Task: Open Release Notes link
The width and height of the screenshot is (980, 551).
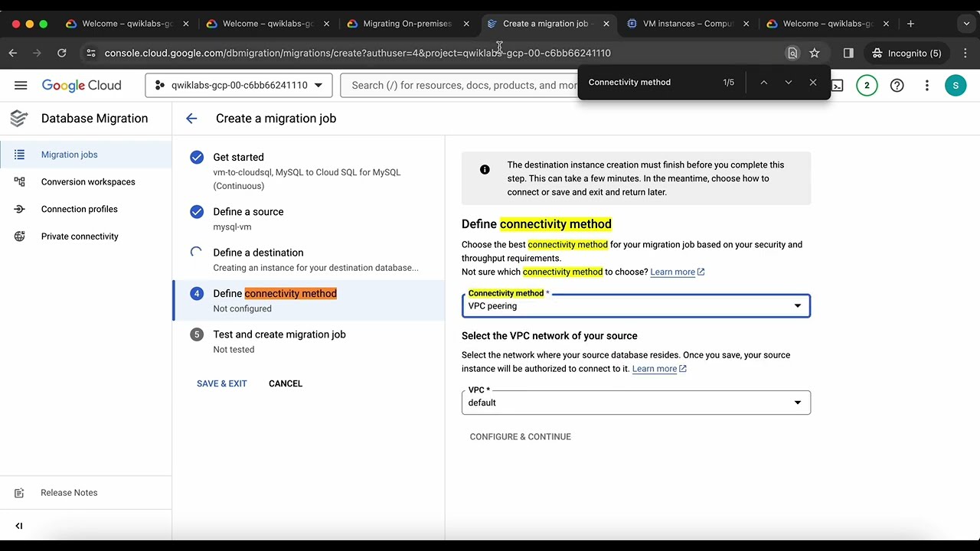Action: click(x=69, y=493)
